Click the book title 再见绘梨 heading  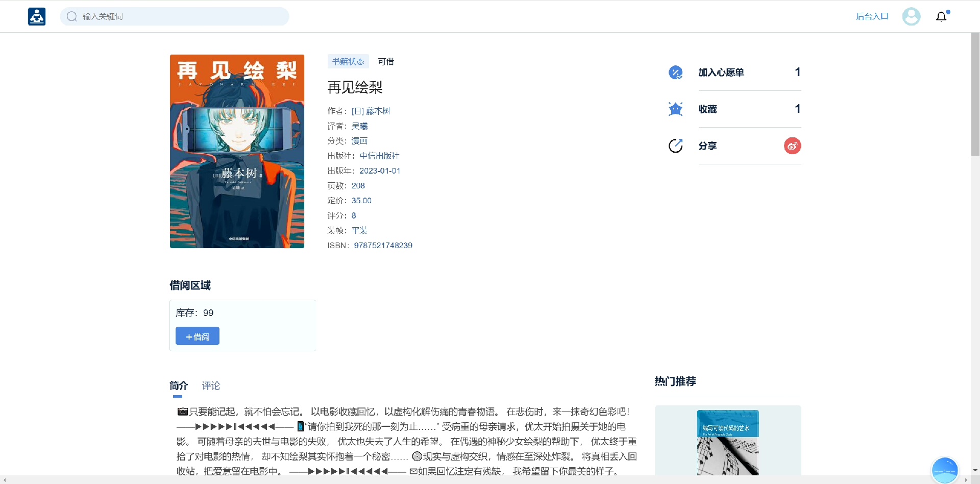coord(355,87)
